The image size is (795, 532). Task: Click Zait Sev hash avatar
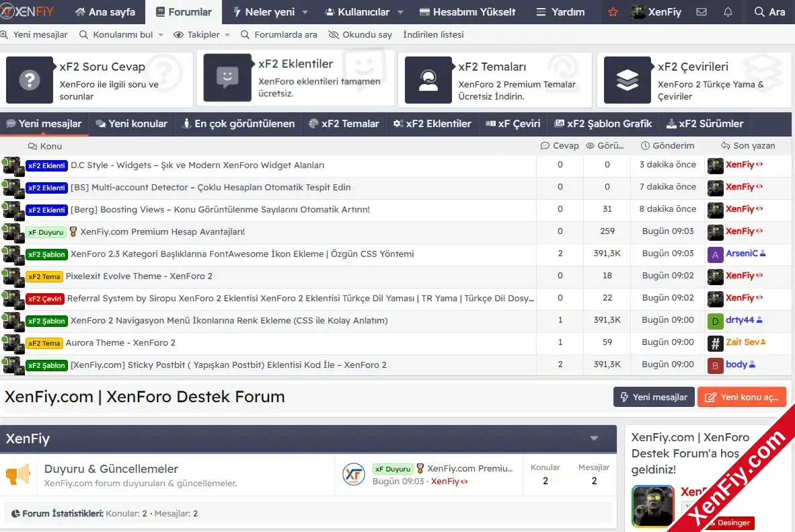(x=716, y=343)
